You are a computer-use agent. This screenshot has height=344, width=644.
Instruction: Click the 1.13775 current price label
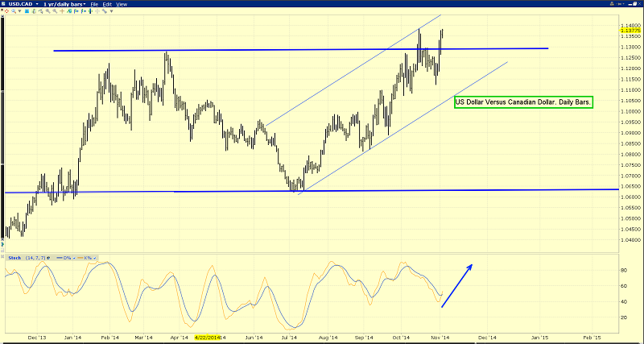(630, 31)
